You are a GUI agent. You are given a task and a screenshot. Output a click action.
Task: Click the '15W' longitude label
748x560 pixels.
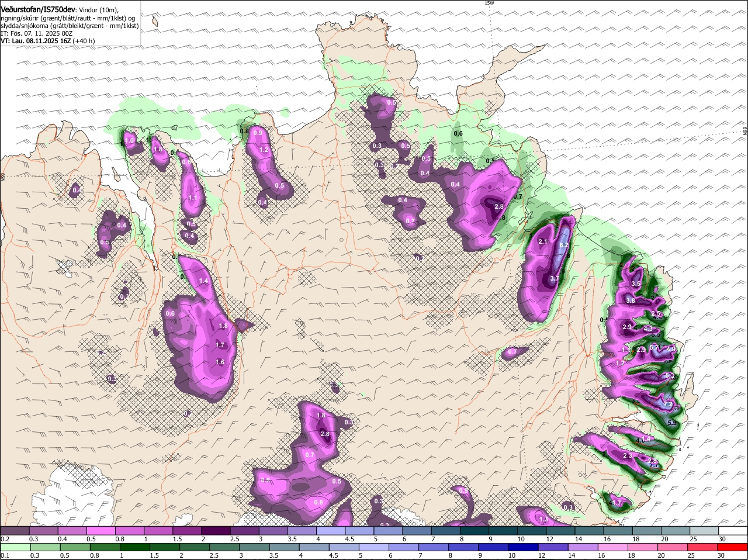click(x=489, y=3)
